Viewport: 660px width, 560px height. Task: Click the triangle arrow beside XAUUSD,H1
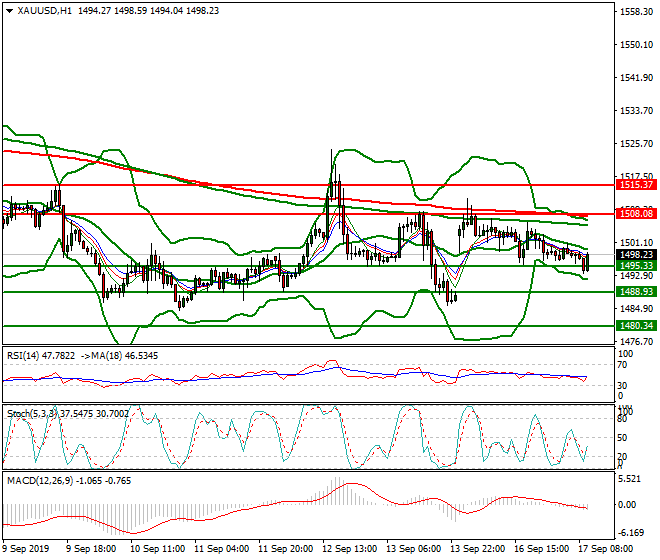coord(9,11)
